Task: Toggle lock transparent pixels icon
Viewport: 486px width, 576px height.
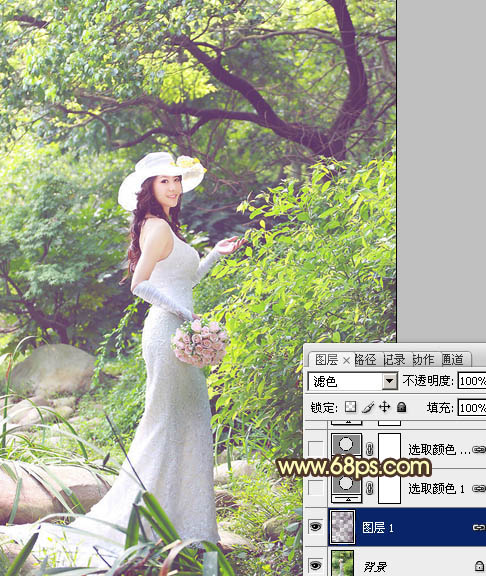Action: pyautogui.click(x=350, y=407)
